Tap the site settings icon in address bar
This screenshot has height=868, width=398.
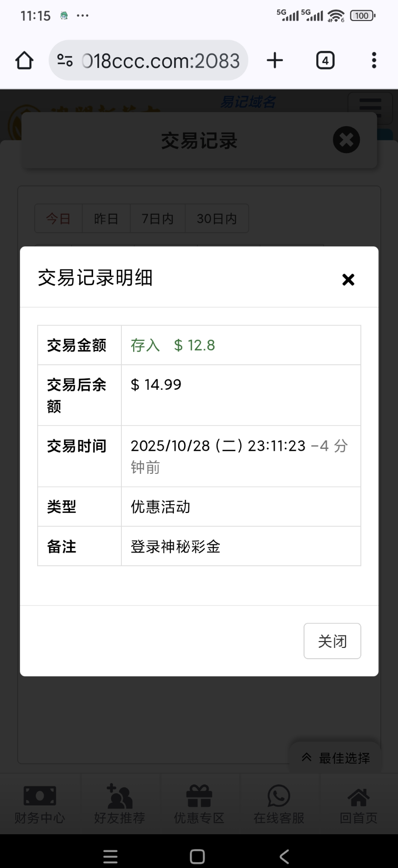pyautogui.click(x=65, y=61)
